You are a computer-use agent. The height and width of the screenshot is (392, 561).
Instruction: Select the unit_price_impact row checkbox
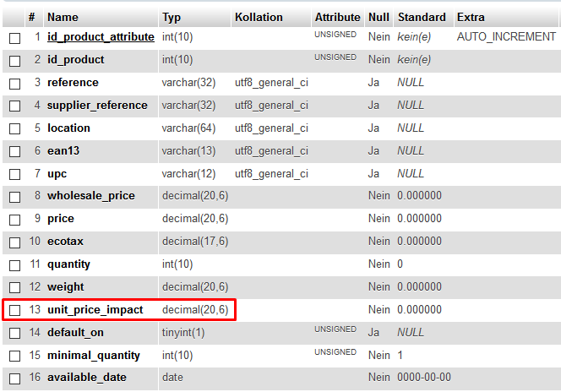tap(14, 310)
